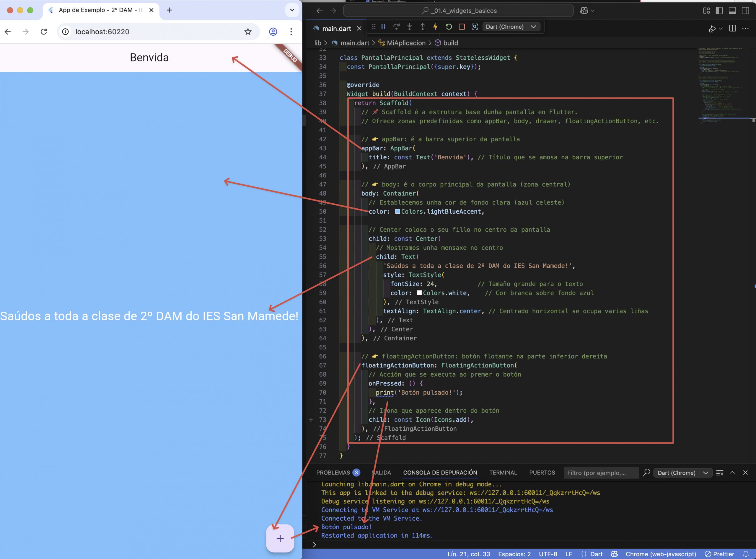Click the step into arrow icon
This screenshot has width=756, height=559.
pyautogui.click(x=409, y=27)
